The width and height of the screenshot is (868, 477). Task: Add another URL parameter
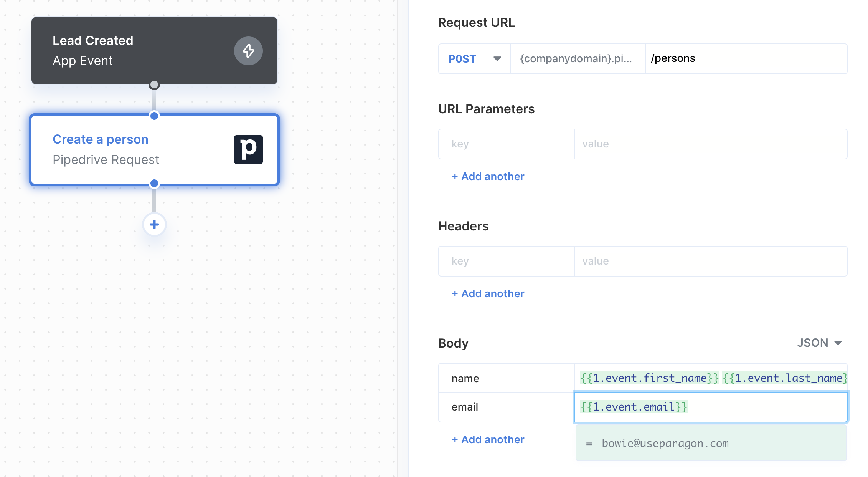[x=488, y=177]
